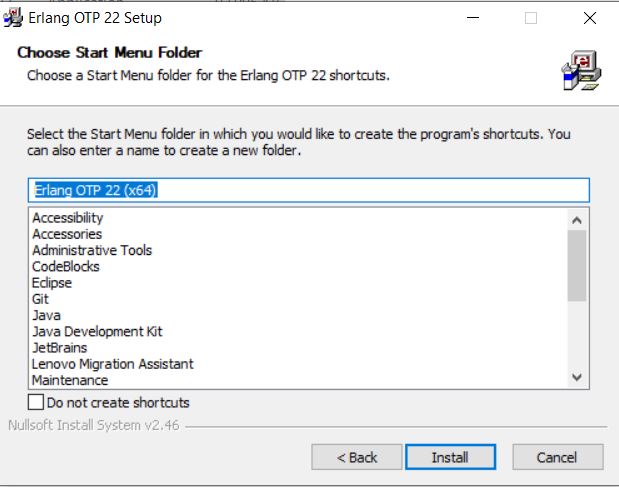Screen dimensions: 619x487
Task: Click the Start Menu folder name field
Action: coord(309,190)
